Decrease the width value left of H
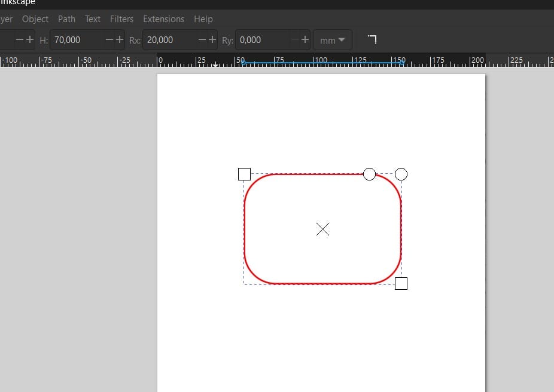This screenshot has height=392, width=554. 20,39
